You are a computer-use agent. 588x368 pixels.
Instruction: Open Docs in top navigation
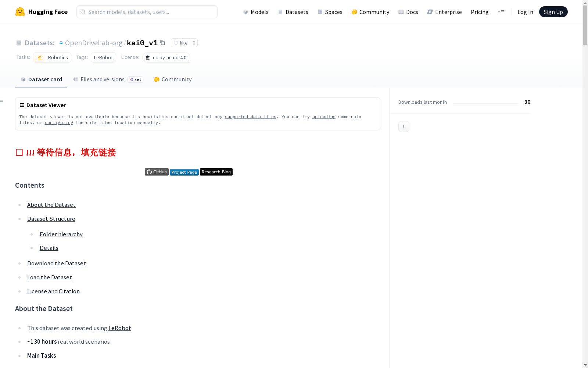pos(408,12)
